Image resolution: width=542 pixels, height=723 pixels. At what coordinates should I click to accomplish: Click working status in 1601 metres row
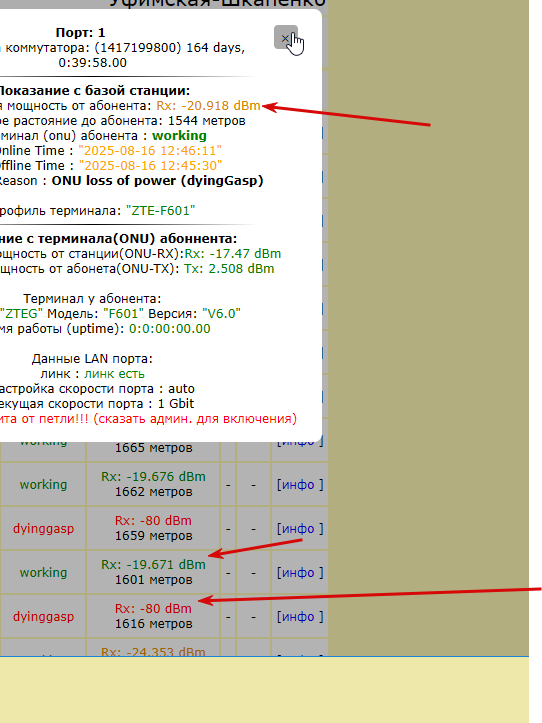(x=43, y=572)
